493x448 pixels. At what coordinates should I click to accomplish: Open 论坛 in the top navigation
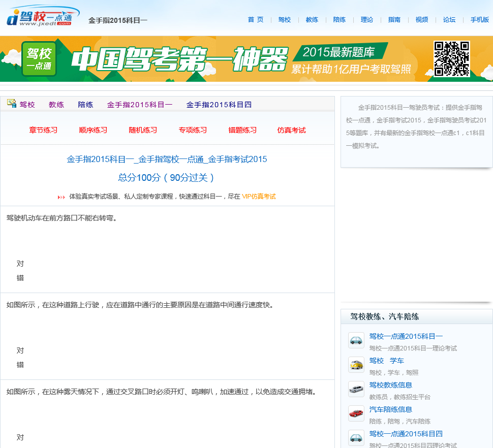pyautogui.click(x=449, y=20)
